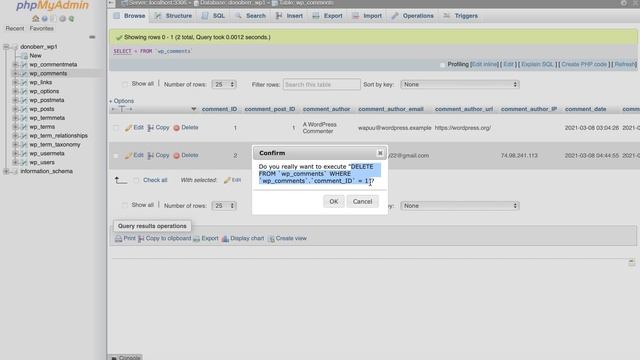640x360 pixels.
Task: Open the lower Sort by key dropdown
Action: [460, 206]
